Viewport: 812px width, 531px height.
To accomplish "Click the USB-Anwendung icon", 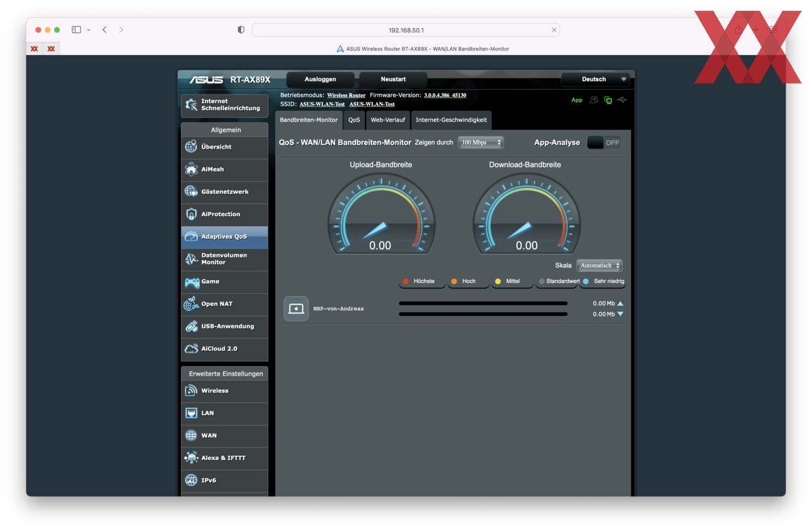I will tap(191, 326).
